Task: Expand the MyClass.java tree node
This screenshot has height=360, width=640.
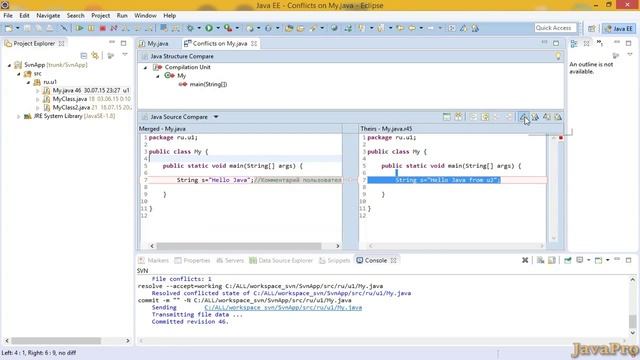Action: tap(38, 99)
